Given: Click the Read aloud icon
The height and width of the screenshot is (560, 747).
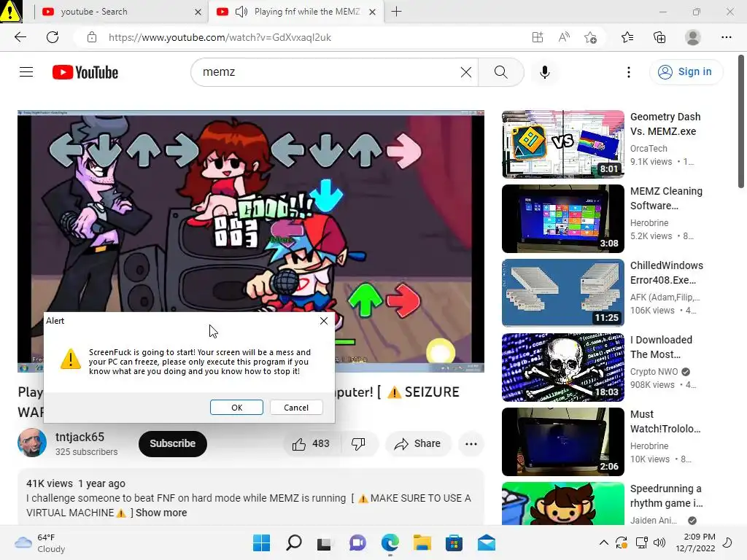Looking at the screenshot, I should [564, 37].
